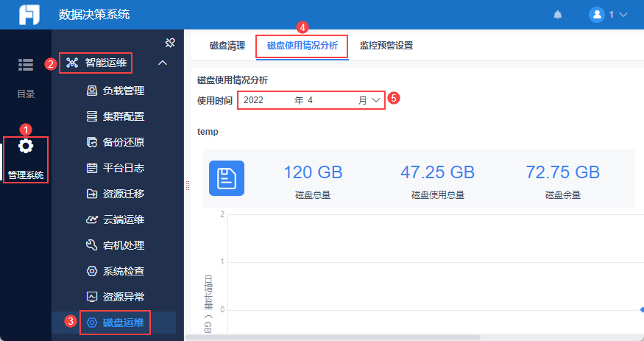This screenshot has width=644, height=341.
Task: Click the 72.75 GB remaining value
Action: coord(563,172)
